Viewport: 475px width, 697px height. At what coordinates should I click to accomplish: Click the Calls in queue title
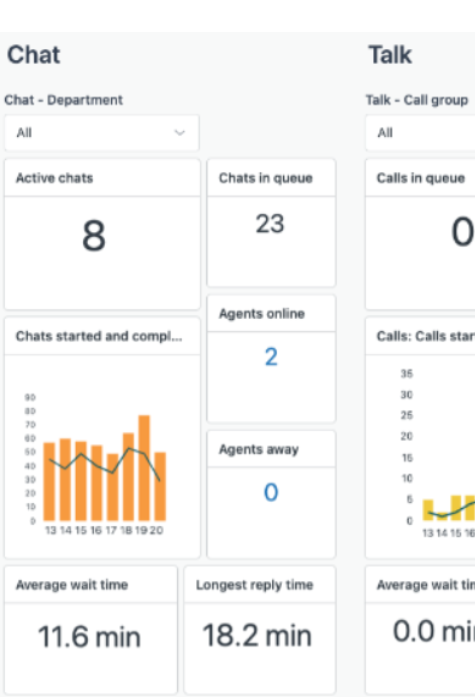point(420,178)
